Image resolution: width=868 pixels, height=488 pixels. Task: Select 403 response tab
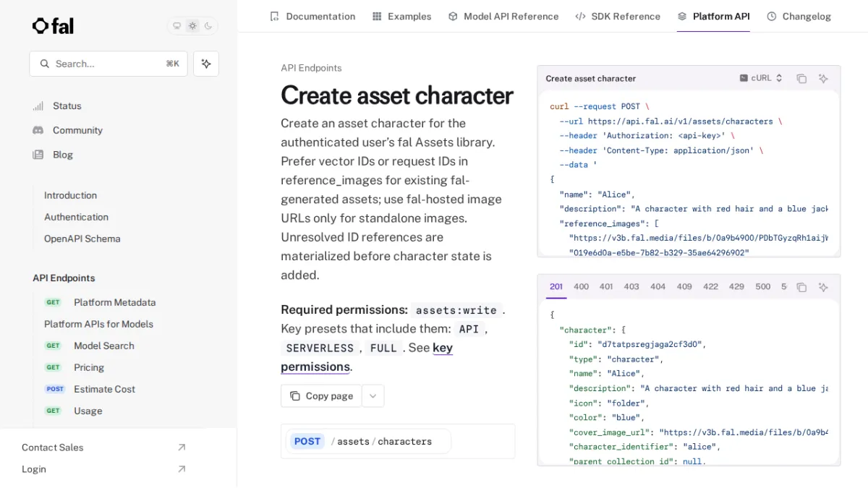(631, 287)
